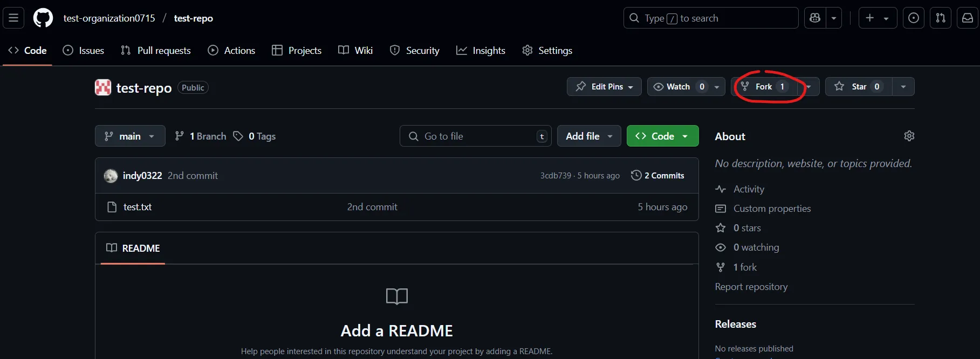View the 1 fork link
The image size is (980, 359).
pos(745,267)
